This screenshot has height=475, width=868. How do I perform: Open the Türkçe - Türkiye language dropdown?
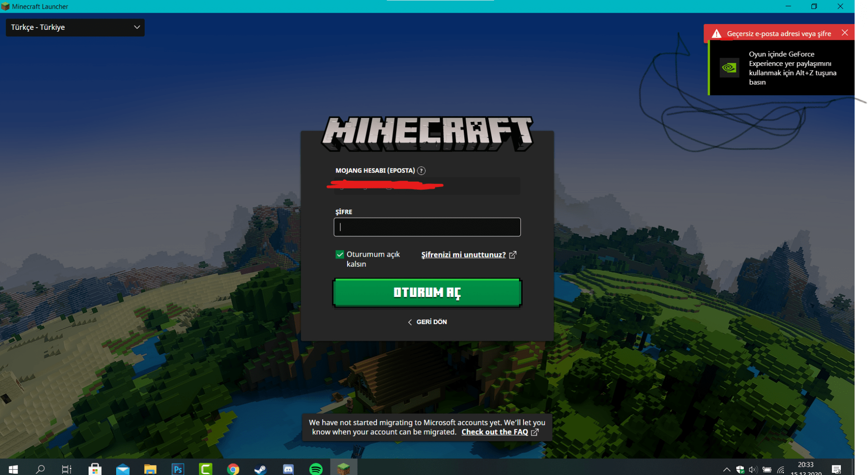(75, 28)
